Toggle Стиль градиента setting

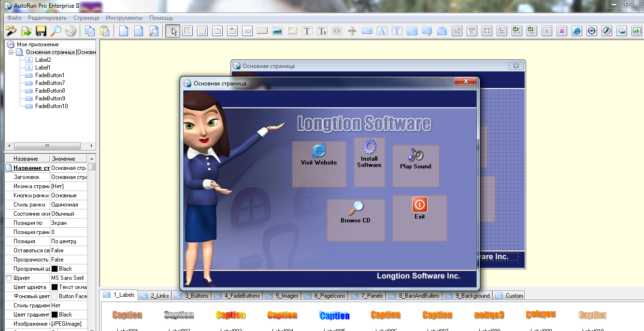[68, 305]
